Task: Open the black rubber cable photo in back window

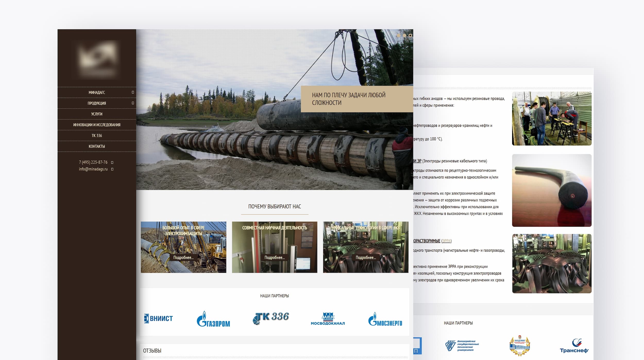Action: click(x=552, y=191)
